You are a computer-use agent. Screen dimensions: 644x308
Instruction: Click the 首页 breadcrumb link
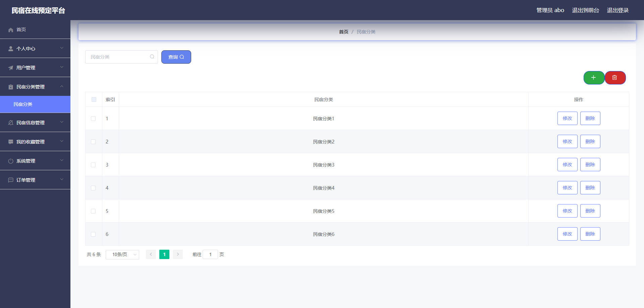(344, 32)
